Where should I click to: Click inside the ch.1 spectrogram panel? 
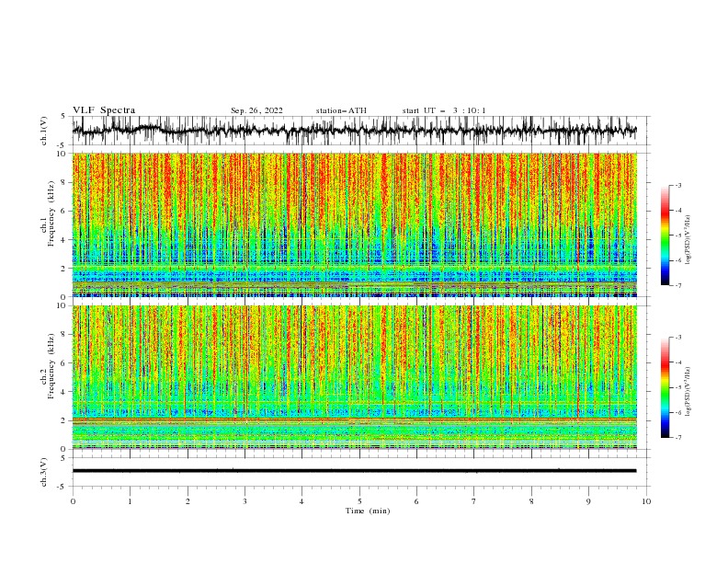pos(355,224)
